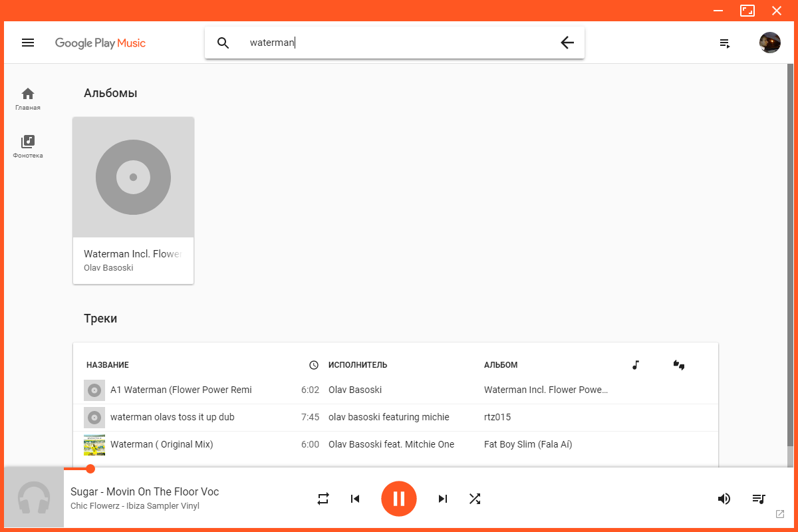This screenshot has width=798, height=532.
Task: Click album artist Olav Basoski under album card
Action: click(x=108, y=267)
